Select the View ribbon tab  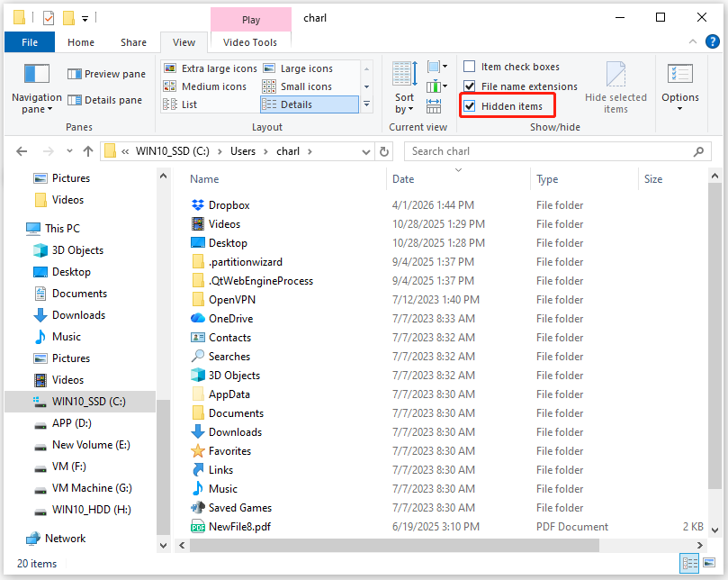(x=184, y=42)
